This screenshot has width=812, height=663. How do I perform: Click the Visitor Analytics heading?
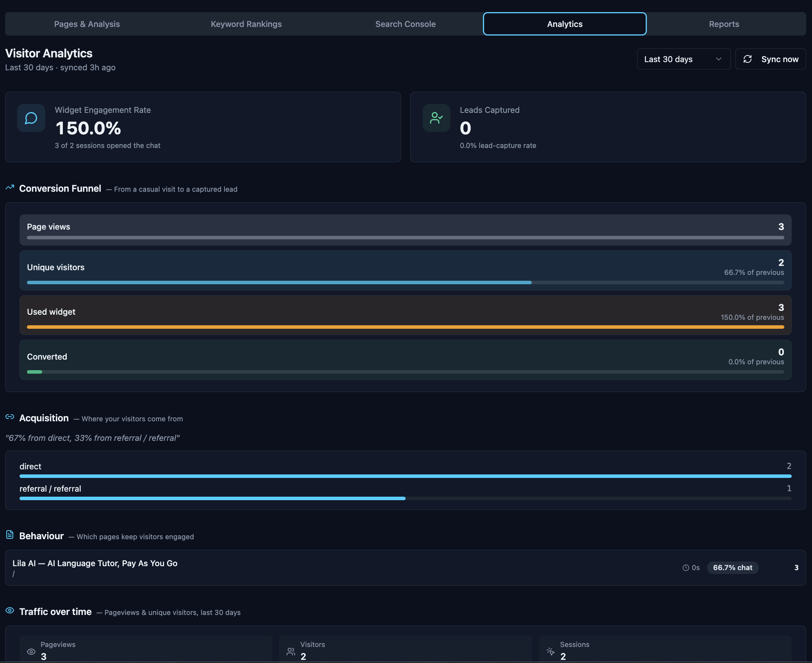[x=49, y=53]
